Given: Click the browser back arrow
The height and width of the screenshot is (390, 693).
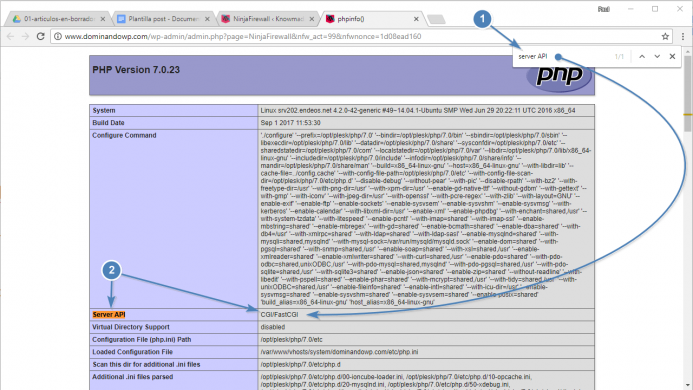Looking at the screenshot, I should coord(10,36).
